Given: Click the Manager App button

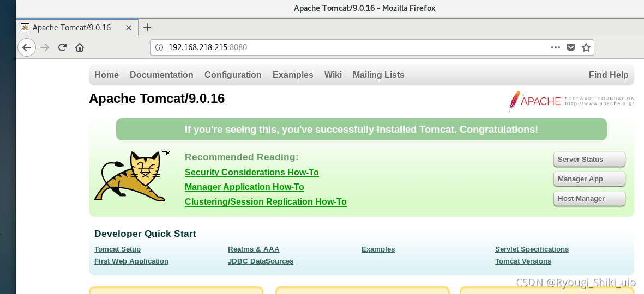Looking at the screenshot, I should coord(589,179).
